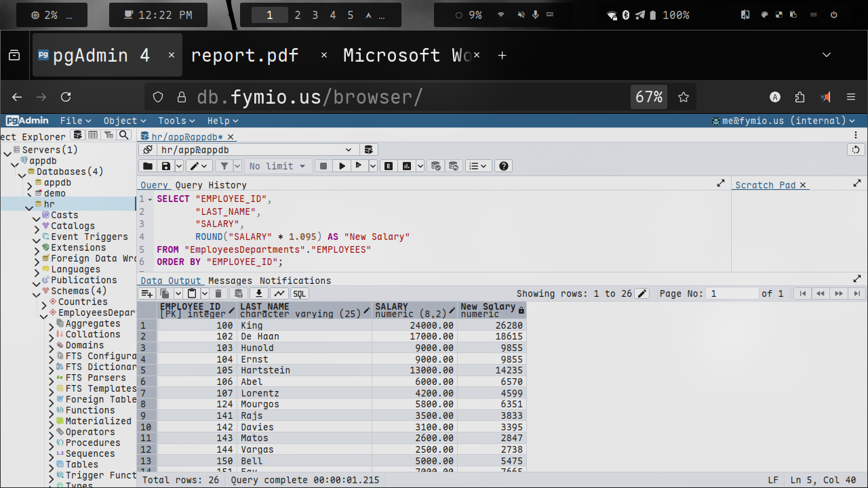
Task: Click the Explain query icon
Action: [x=389, y=166]
